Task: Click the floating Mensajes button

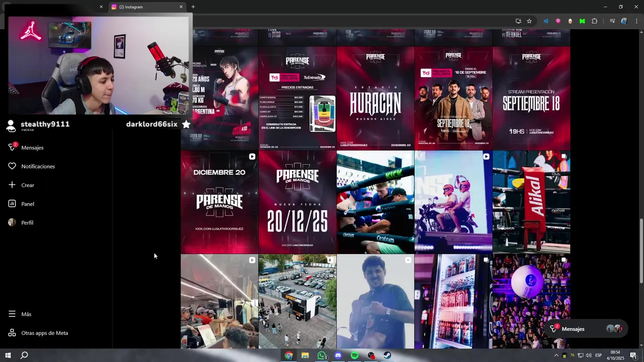Action: coord(587,329)
